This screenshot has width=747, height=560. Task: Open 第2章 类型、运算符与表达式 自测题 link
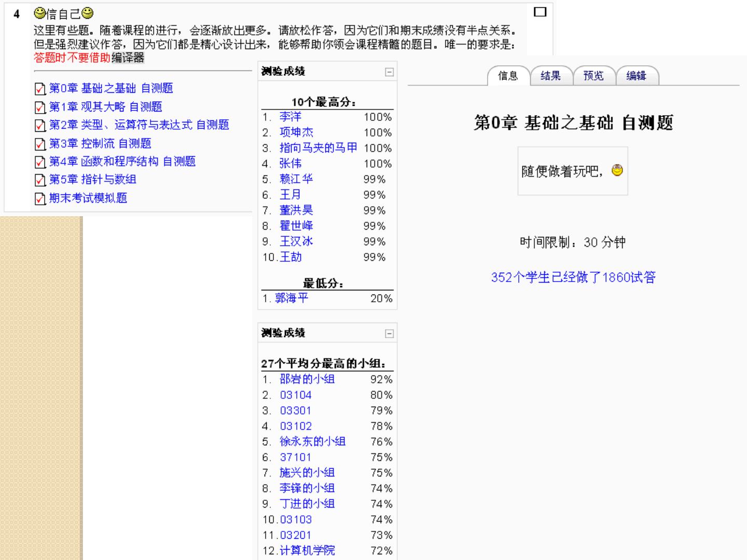click(139, 125)
